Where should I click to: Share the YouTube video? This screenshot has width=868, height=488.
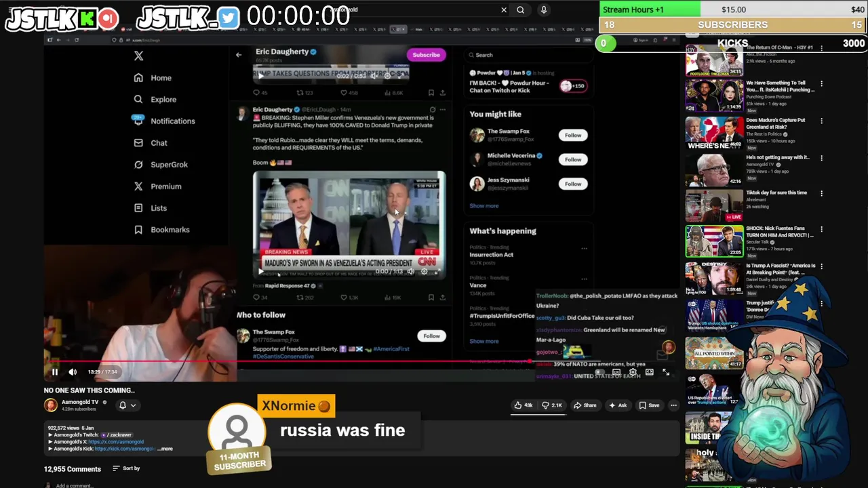coord(585,405)
